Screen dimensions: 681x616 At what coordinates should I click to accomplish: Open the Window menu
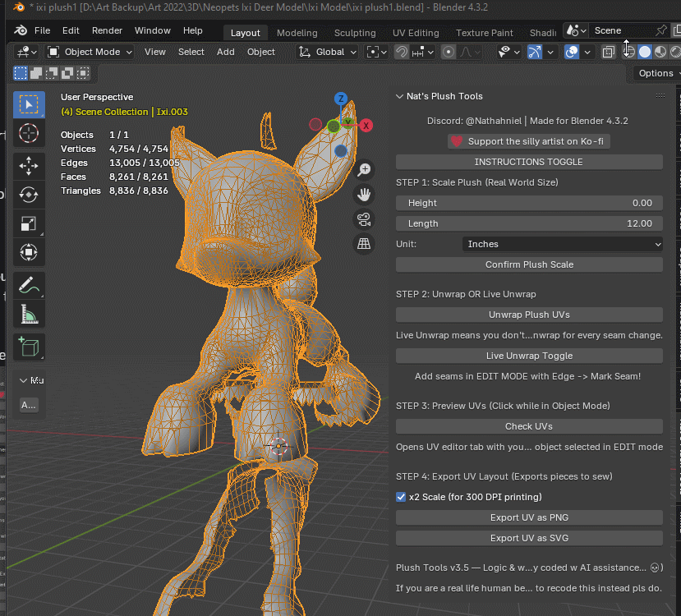[x=153, y=30]
